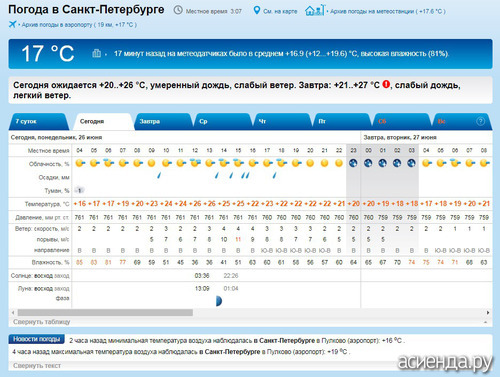The height and width of the screenshot is (377, 500).
Task: Collapse news via Свернуть текст
Action: coord(37,366)
